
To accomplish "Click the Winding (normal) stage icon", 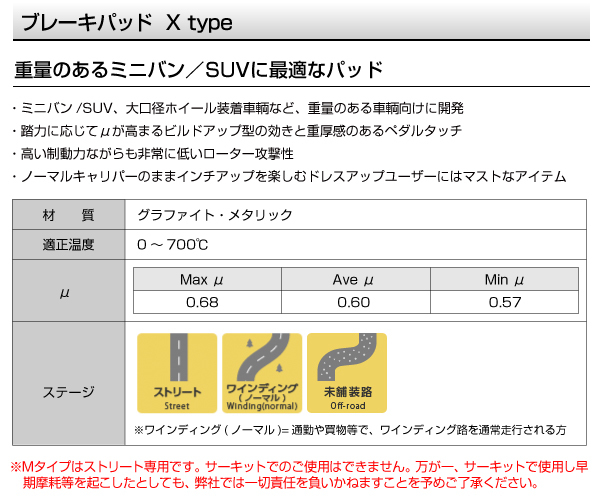I will click(262, 373).
